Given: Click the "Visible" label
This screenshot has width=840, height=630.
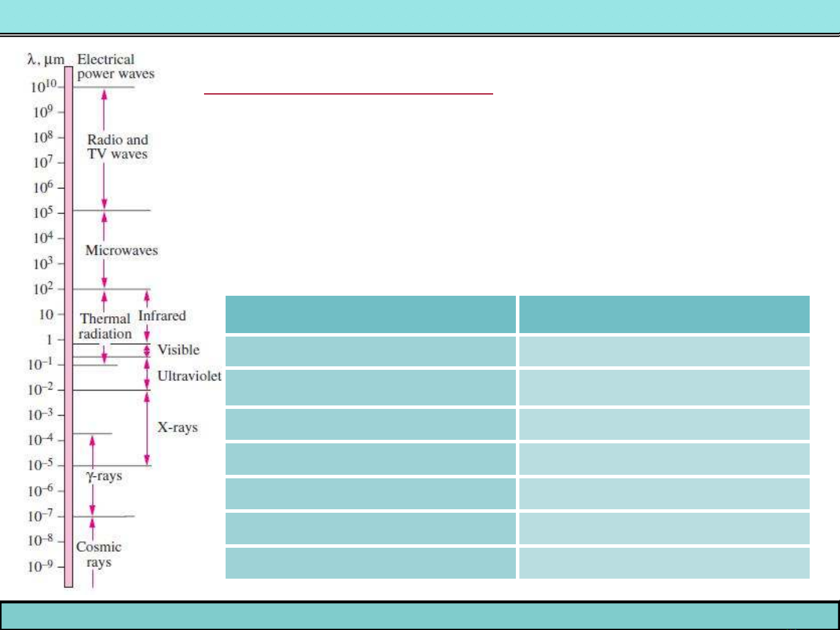Looking at the screenshot, I should click(x=178, y=349).
